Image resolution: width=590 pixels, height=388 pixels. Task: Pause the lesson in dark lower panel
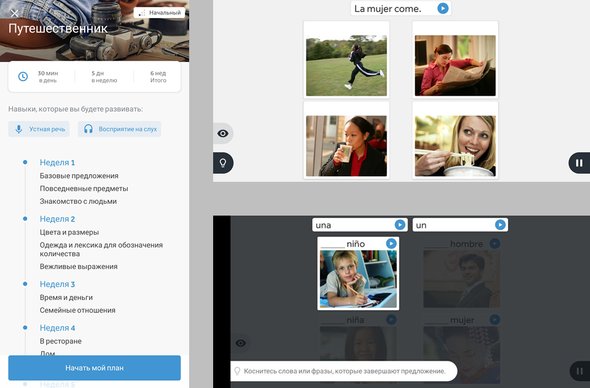(x=579, y=371)
